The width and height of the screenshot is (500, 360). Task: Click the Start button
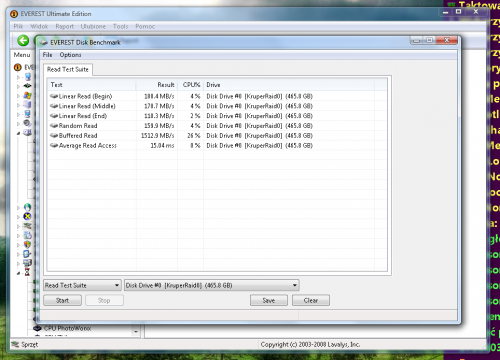coord(62,300)
